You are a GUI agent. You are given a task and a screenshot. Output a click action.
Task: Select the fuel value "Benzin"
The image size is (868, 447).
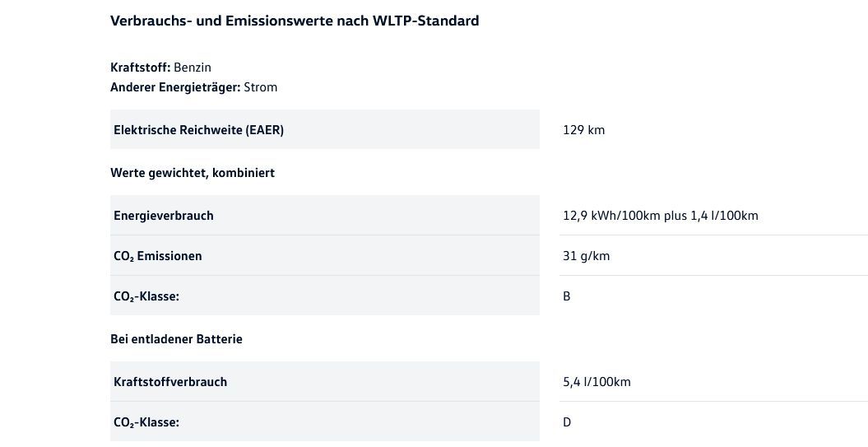(x=193, y=68)
